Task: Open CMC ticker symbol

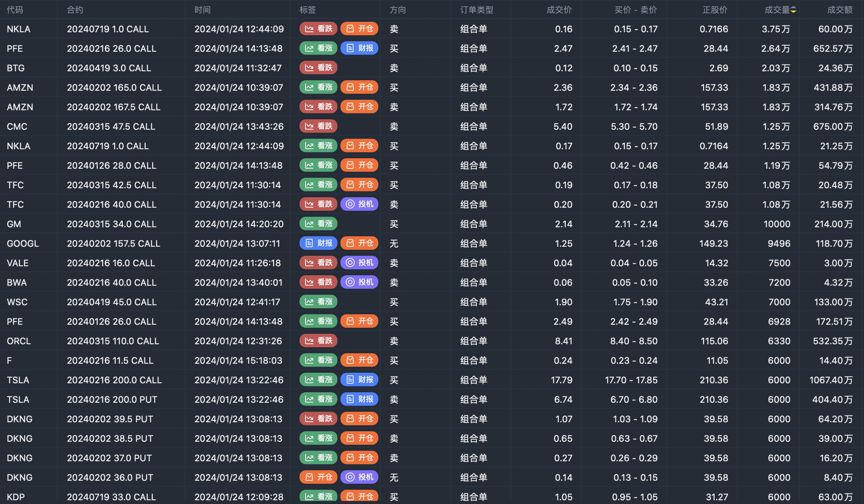Action: [17, 126]
